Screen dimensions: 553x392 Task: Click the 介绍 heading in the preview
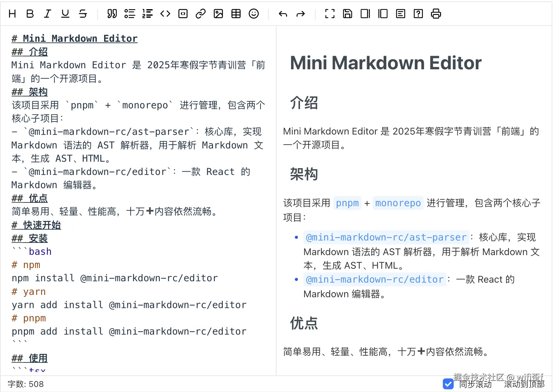pyautogui.click(x=304, y=103)
